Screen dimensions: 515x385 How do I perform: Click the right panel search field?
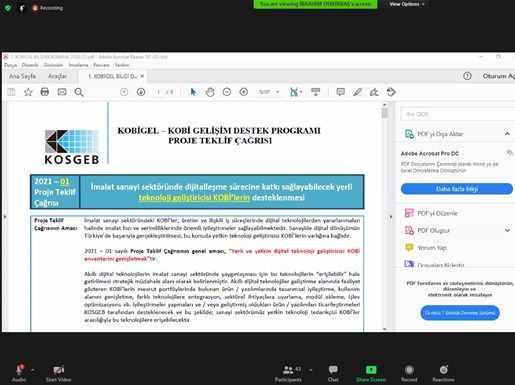(x=458, y=114)
